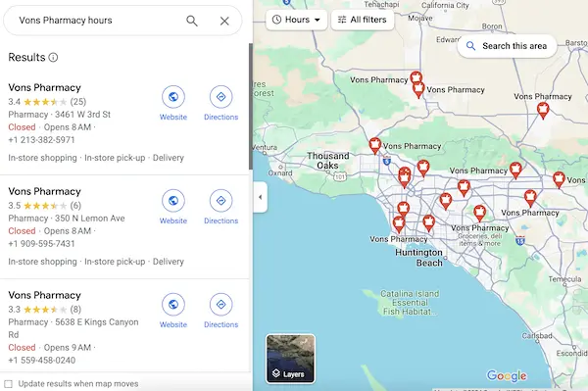588x391 pixels.
Task: Click the Vons Pharmacy pin beside the I-5 shield
Action: 375,146
